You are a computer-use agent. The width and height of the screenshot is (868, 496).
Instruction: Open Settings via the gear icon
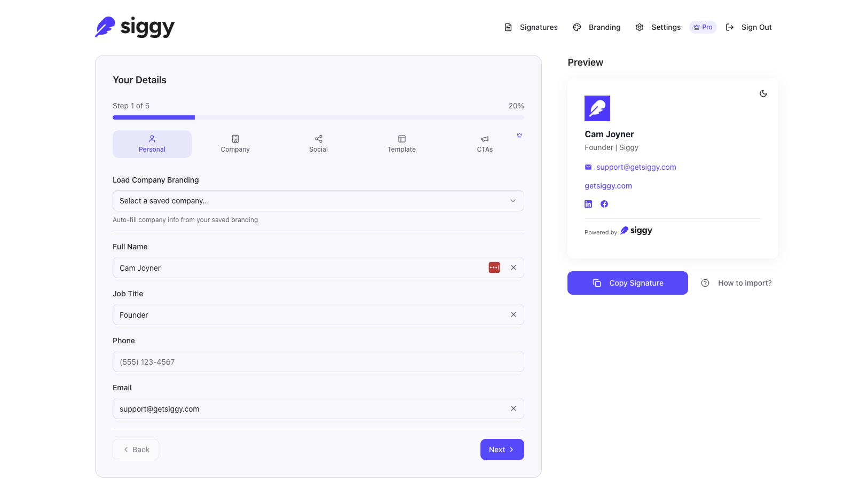640,27
